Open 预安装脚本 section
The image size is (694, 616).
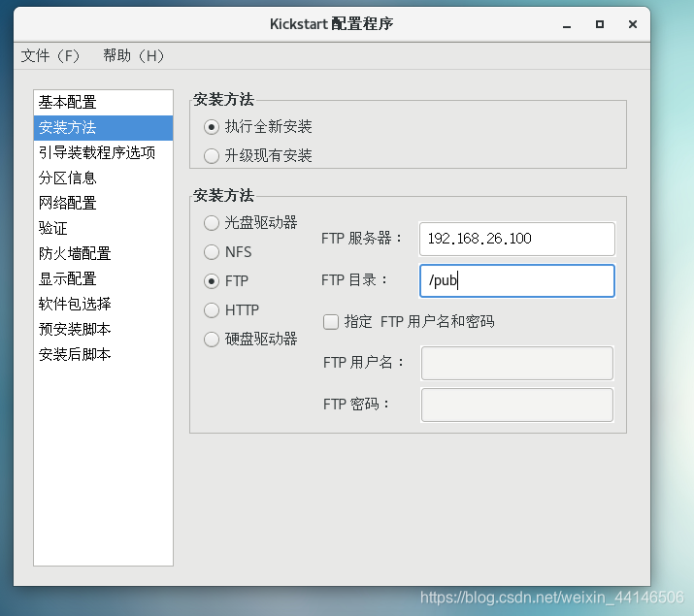(103, 330)
